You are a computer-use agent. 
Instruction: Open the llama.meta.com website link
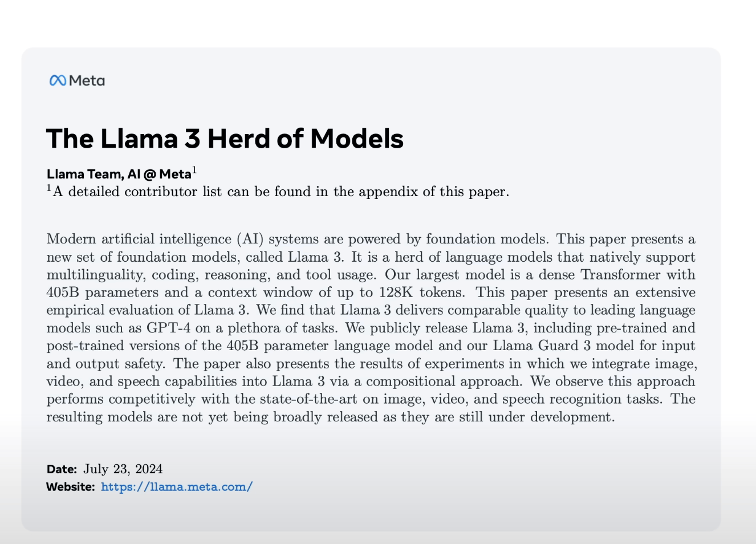(176, 486)
